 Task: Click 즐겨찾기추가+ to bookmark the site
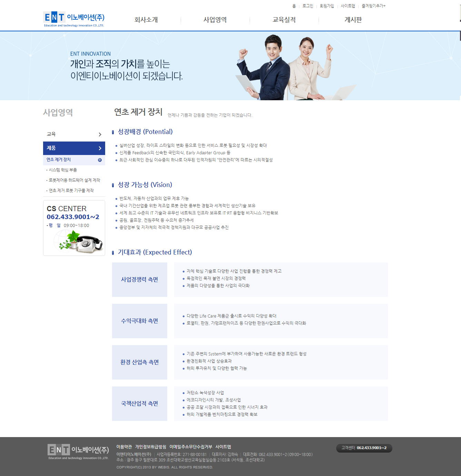[373, 6]
